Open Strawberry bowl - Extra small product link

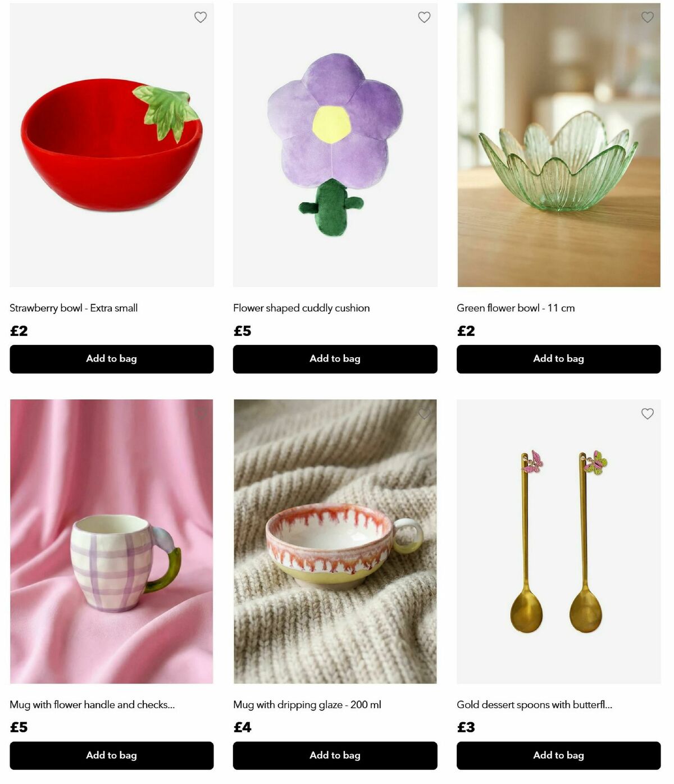(74, 308)
